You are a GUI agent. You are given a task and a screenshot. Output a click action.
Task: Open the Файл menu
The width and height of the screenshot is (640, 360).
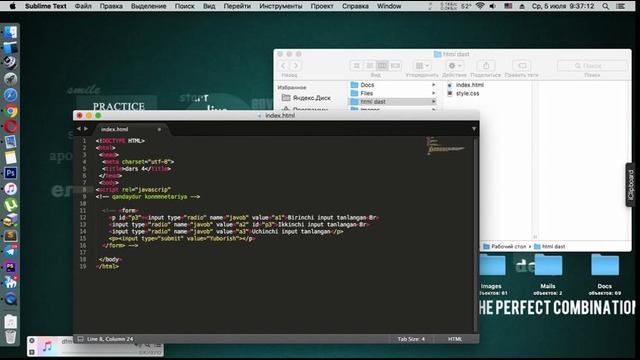(x=83, y=6)
